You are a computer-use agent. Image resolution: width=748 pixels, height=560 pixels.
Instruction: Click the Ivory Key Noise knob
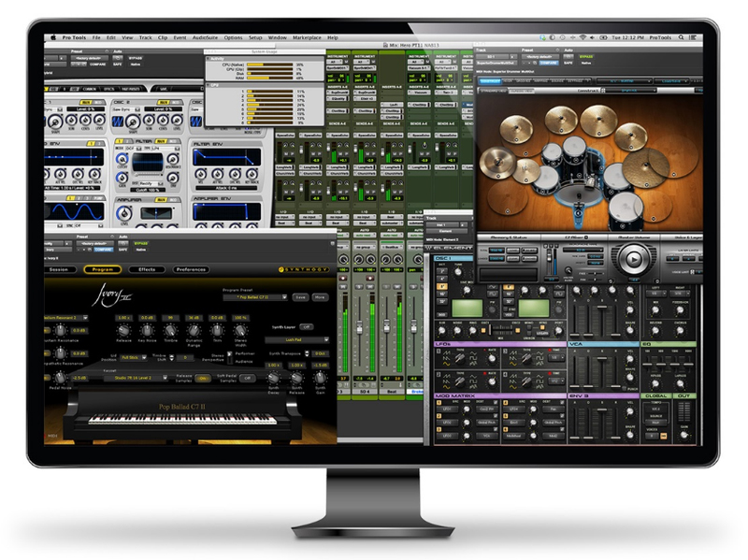(147, 330)
